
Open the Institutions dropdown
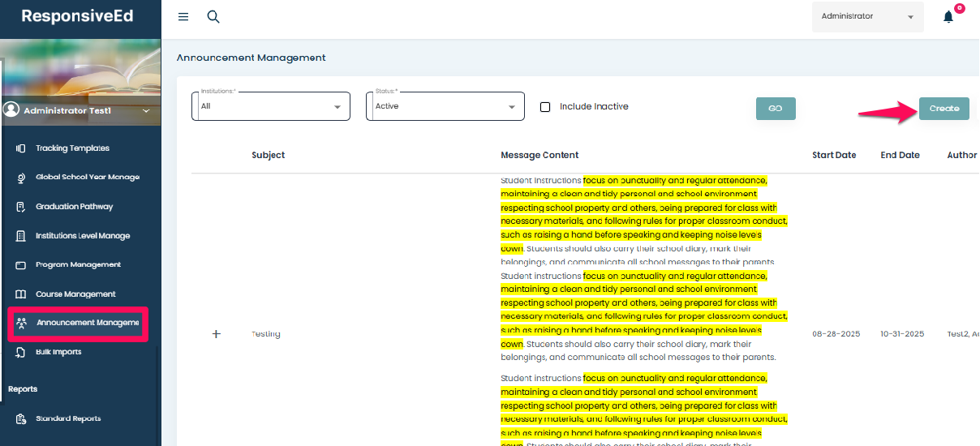pos(271,106)
